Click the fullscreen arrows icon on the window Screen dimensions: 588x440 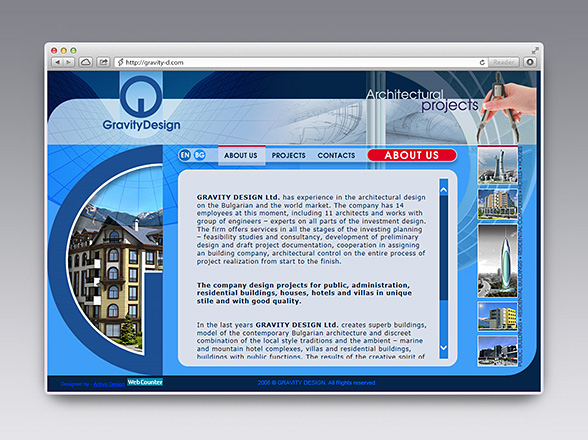coord(535,50)
